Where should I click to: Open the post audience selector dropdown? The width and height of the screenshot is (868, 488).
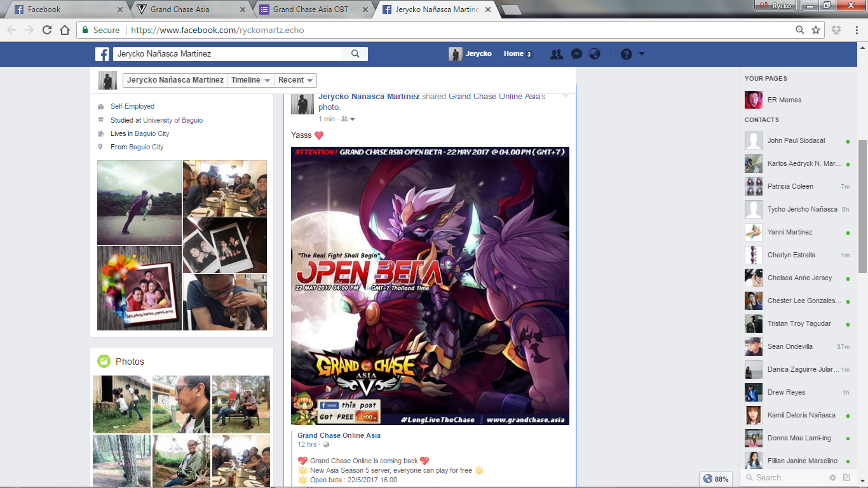[348, 119]
